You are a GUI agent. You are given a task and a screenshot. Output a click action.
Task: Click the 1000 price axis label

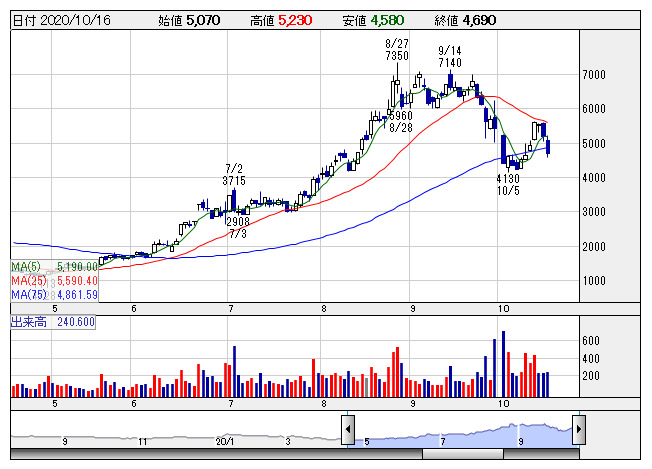click(x=594, y=281)
